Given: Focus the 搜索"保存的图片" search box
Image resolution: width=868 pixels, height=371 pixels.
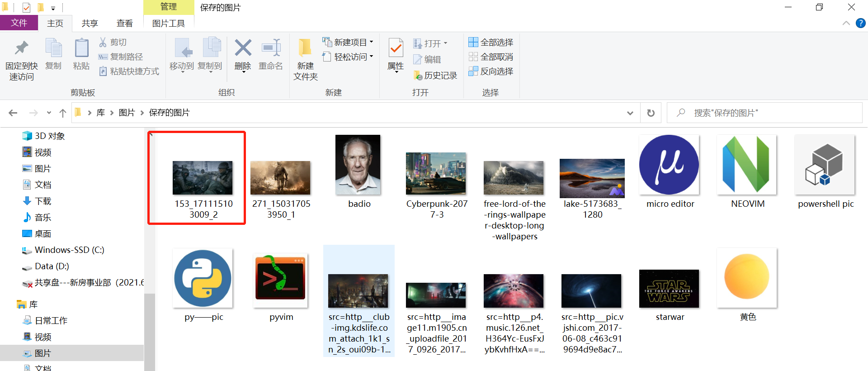Looking at the screenshot, I should 764,113.
